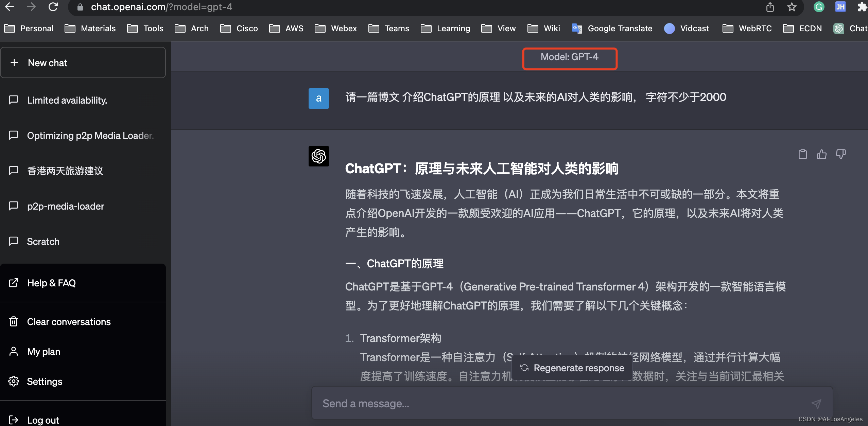The width and height of the screenshot is (868, 426).
Task: Click the browser forward arrow
Action: (31, 7)
